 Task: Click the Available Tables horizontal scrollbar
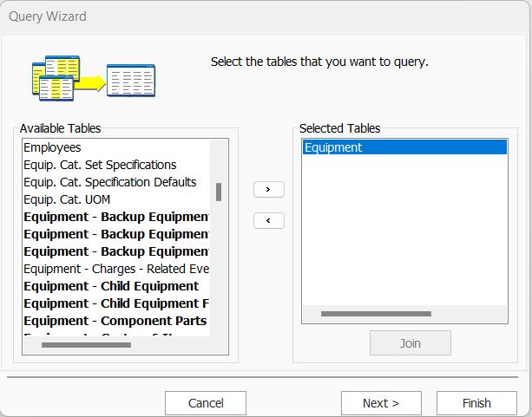[86, 345]
